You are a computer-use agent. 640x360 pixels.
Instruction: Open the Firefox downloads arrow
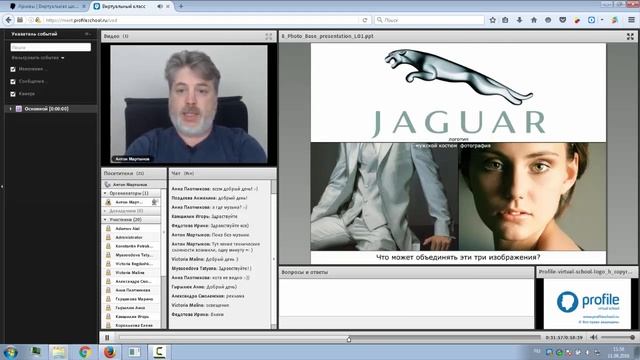coord(520,20)
